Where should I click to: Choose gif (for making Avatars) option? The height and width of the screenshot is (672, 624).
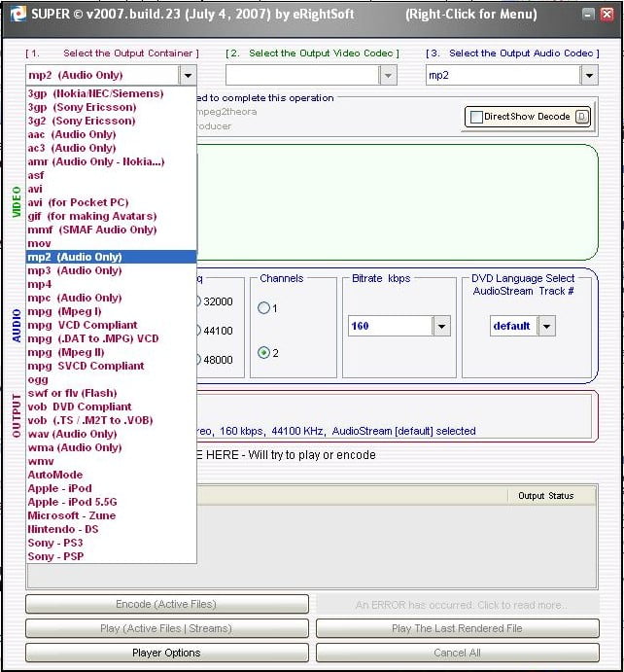(x=112, y=216)
